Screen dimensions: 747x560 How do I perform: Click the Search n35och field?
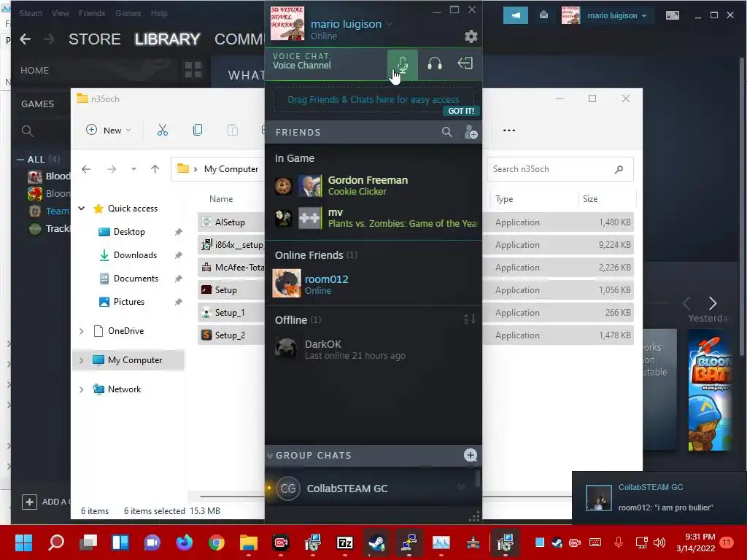[x=560, y=169]
